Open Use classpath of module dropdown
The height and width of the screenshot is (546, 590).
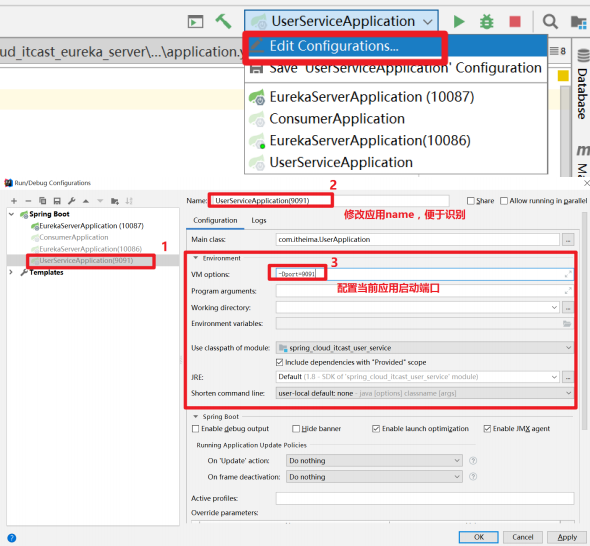(x=568, y=348)
